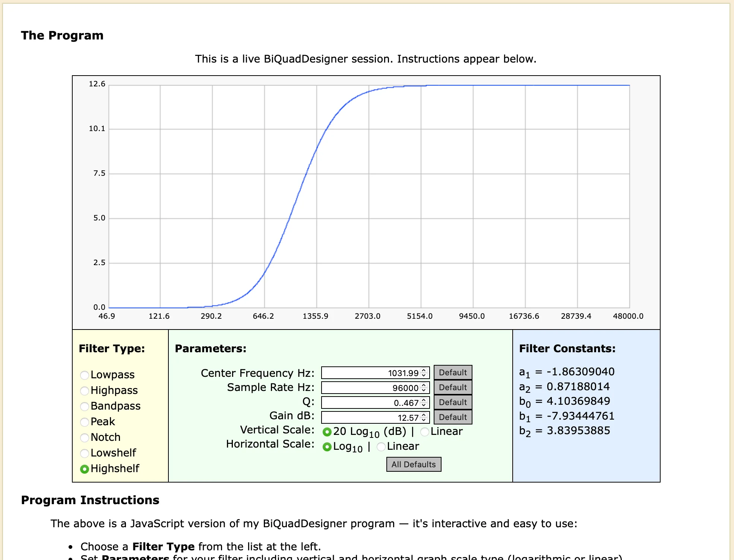The image size is (734, 560).
Task: Click the Gain dB stepper arrows
Action: click(x=424, y=417)
